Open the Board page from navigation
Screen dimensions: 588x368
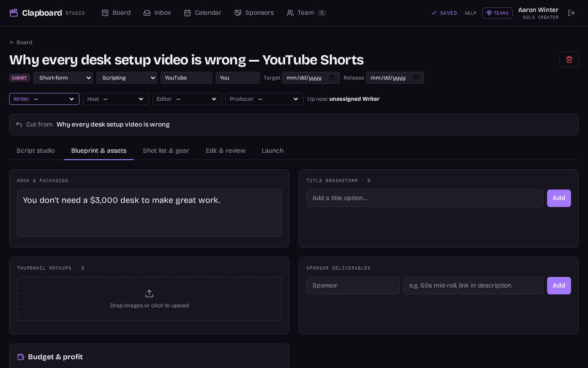116,13
